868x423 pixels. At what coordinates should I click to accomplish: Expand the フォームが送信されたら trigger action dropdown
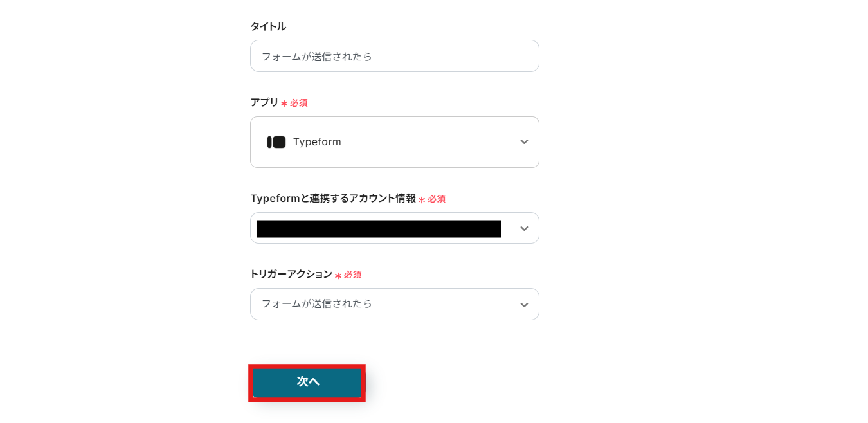tap(394, 304)
